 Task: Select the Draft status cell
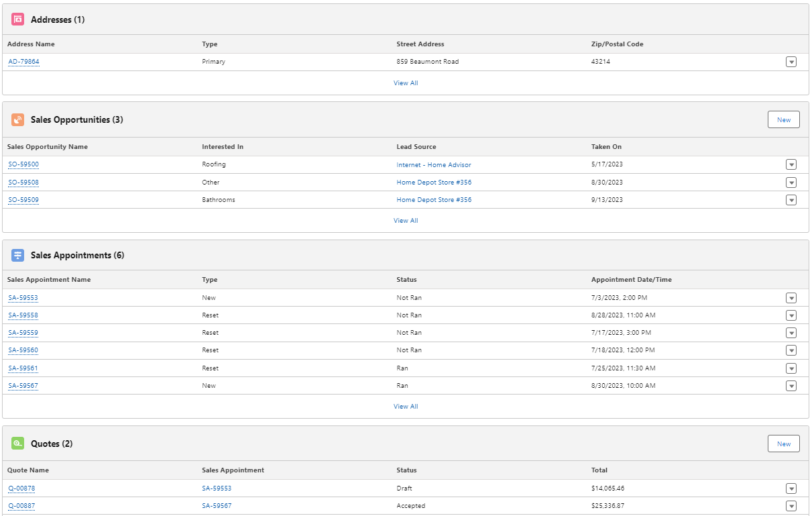[404, 488]
